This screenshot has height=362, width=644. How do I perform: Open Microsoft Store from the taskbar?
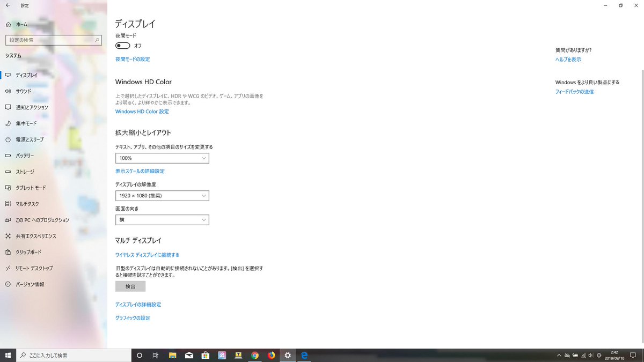coord(206,355)
